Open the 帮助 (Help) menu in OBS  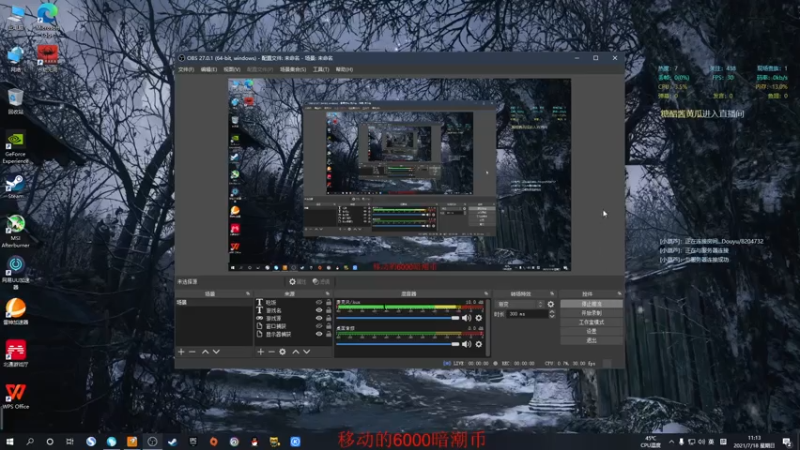(x=344, y=69)
